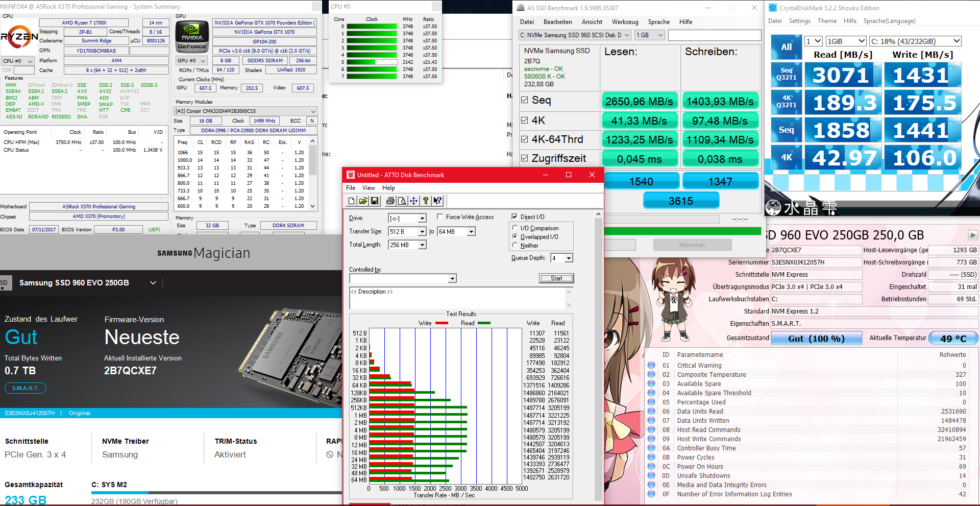Click the ATTO window vertical scrollbar
Image resolution: width=980 pixels, height=506 pixels.
pyautogui.click(x=599, y=356)
